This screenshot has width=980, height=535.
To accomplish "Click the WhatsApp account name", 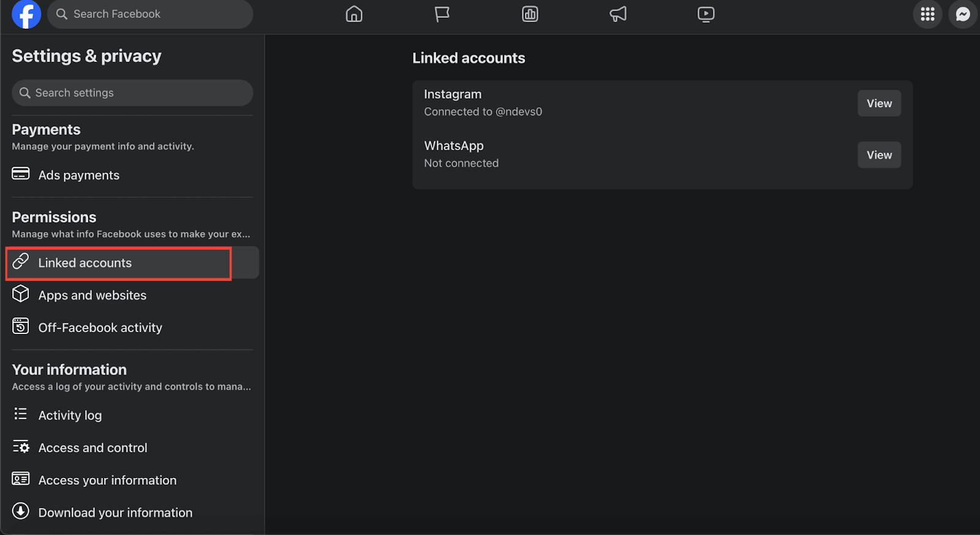I will pyautogui.click(x=454, y=146).
